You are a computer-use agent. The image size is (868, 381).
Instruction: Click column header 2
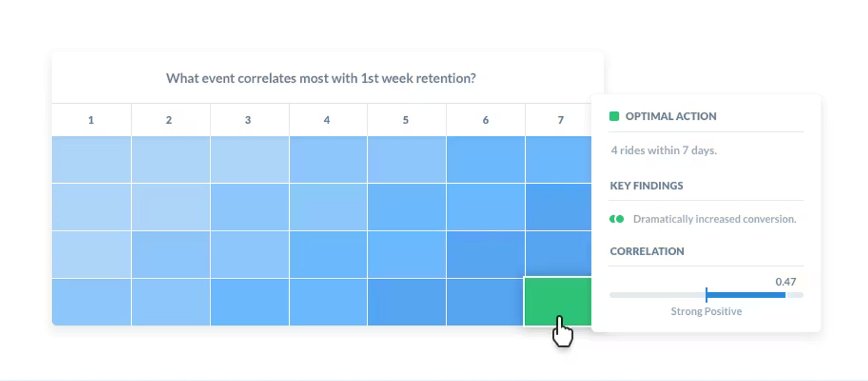tap(170, 120)
